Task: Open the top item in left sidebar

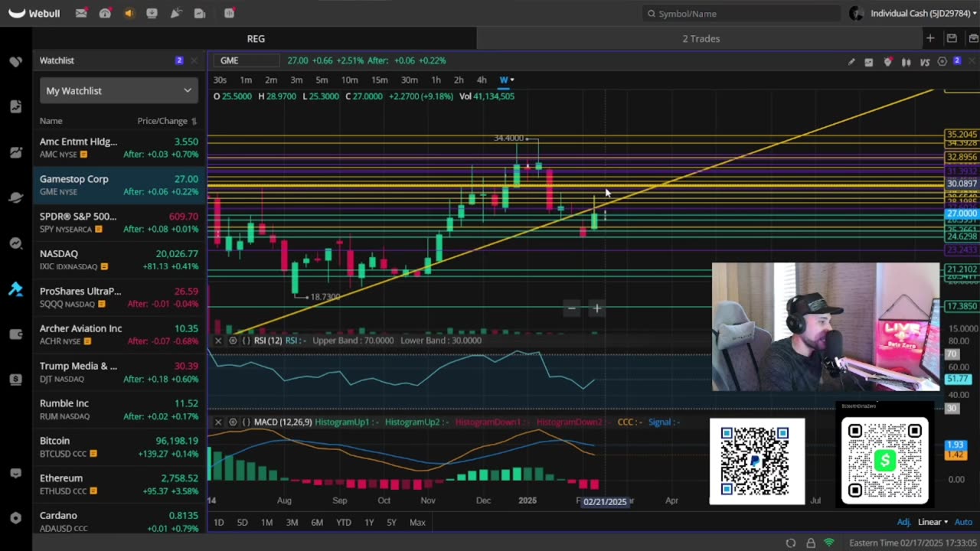Action: pyautogui.click(x=15, y=61)
